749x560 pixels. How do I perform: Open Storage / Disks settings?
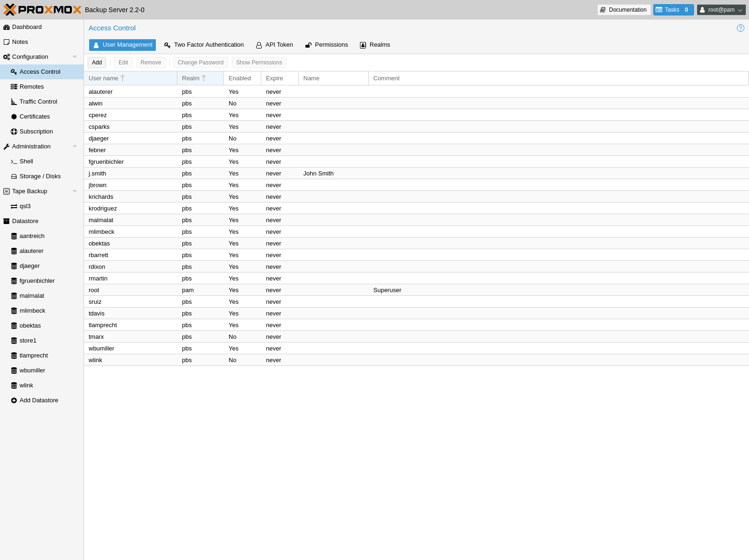click(40, 176)
